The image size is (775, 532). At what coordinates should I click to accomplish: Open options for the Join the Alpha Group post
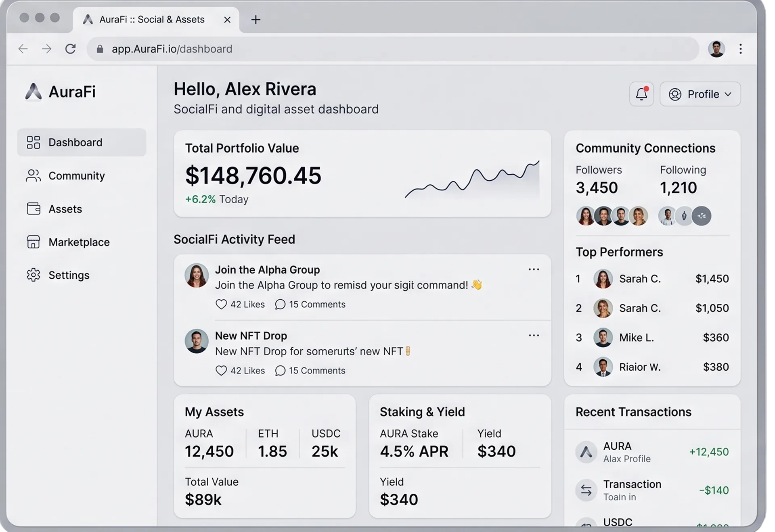click(534, 269)
